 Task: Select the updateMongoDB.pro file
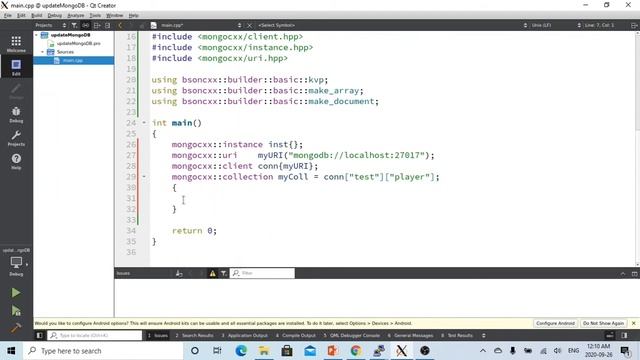click(78, 43)
